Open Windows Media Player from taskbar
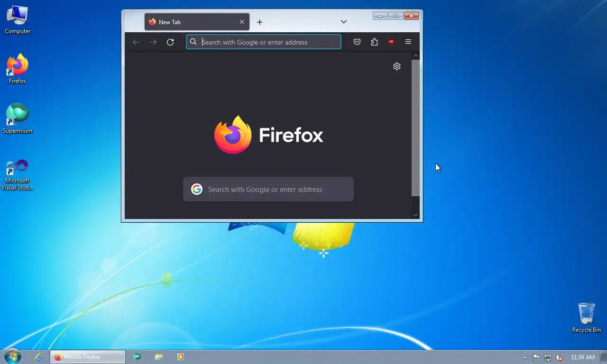The width and height of the screenshot is (607, 364). point(181,357)
